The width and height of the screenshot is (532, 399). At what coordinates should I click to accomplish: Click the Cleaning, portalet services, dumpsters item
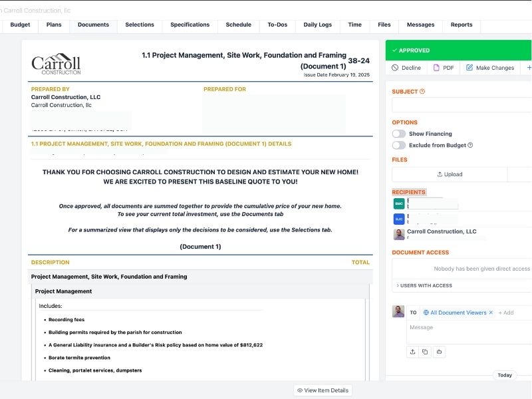coord(95,370)
